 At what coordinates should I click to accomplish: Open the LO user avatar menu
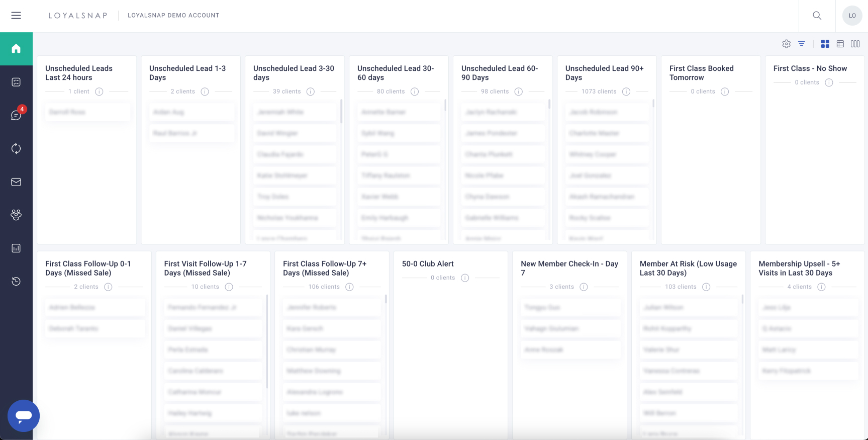pos(852,16)
